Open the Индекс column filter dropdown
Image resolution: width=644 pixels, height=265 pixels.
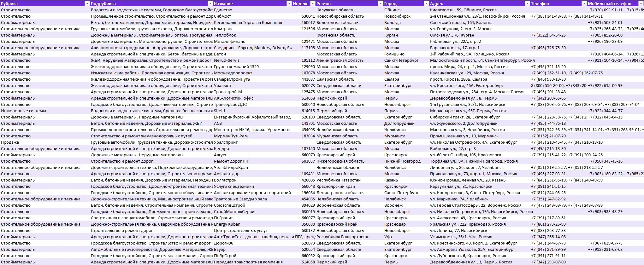click(313, 3)
